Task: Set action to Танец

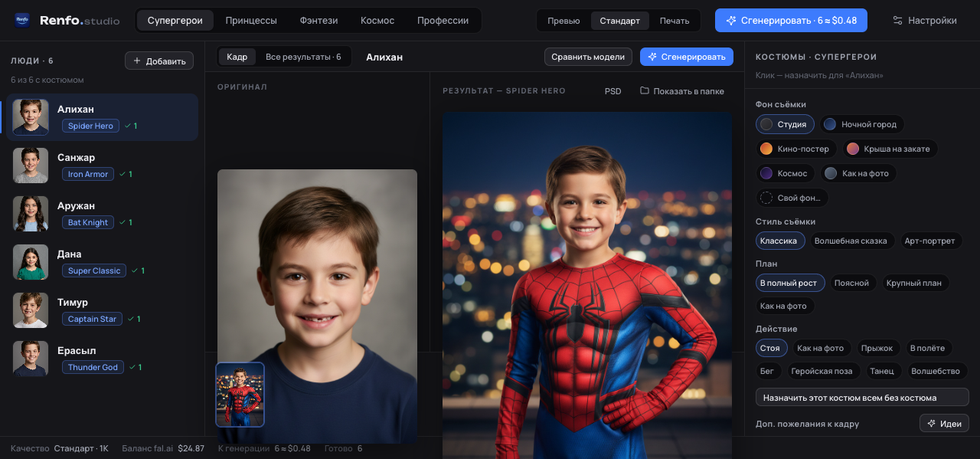Action: click(x=882, y=371)
